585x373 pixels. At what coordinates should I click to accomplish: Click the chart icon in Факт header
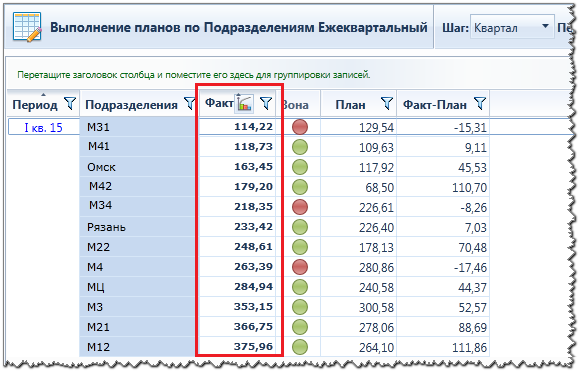[x=244, y=103]
